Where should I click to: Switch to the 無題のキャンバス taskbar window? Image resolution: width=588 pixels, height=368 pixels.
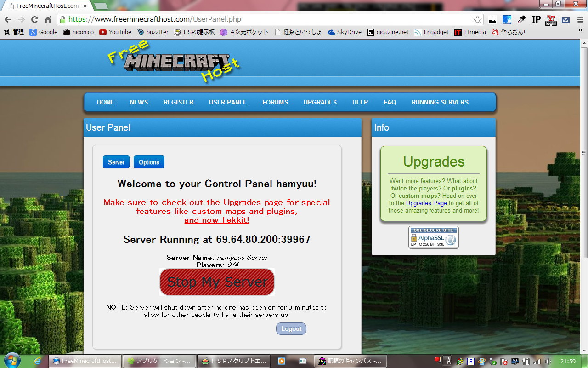[x=351, y=361]
